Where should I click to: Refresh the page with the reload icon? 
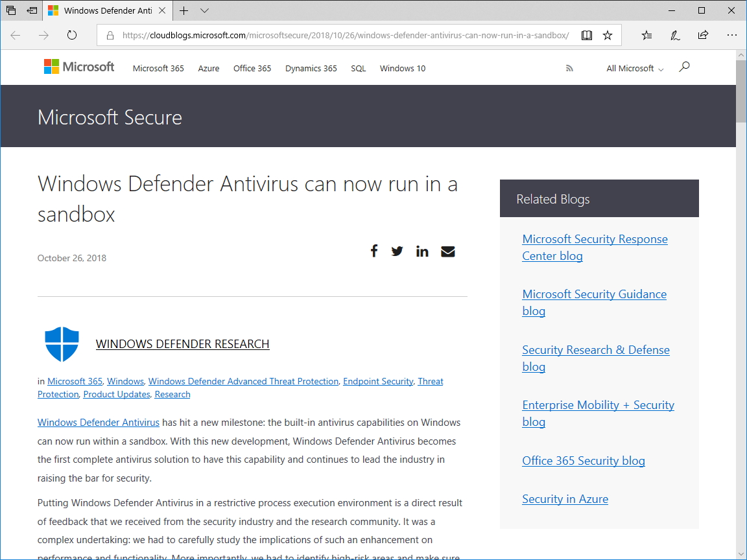(x=71, y=36)
